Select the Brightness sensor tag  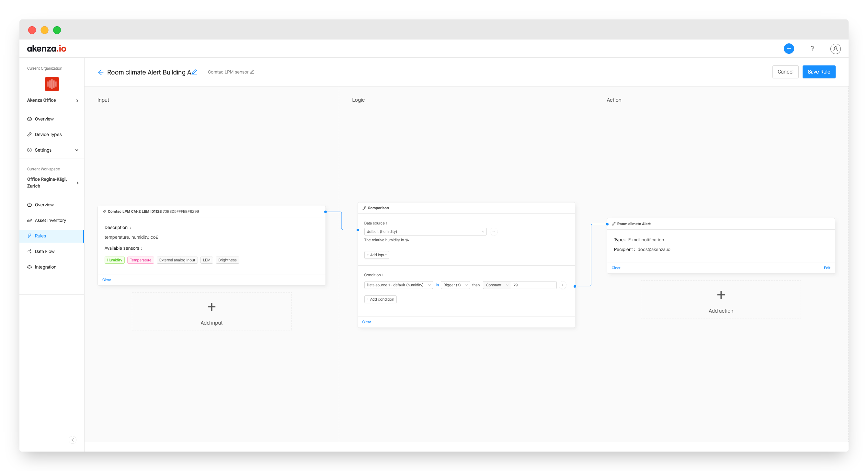click(227, 260)
